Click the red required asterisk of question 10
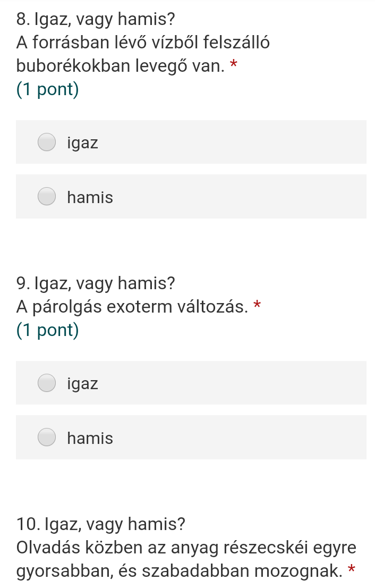Image resolution: width=375 pixels, height=588 pixels. point(351,570)
